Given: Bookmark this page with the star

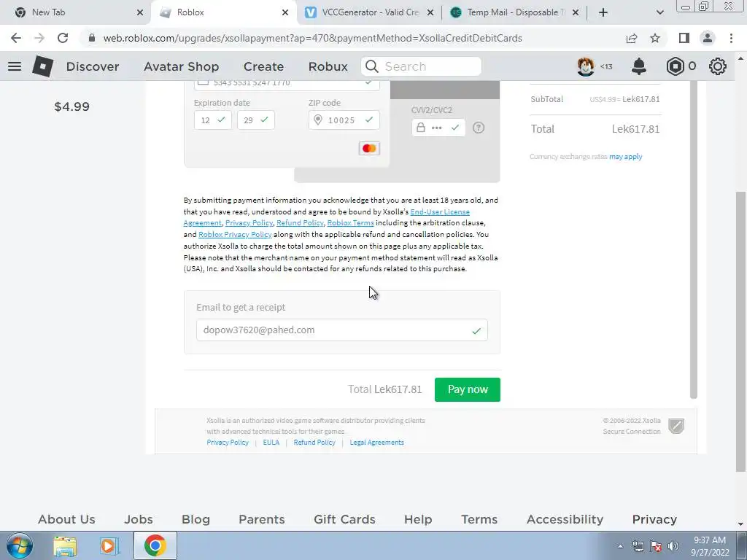Looking at the screenshot, I should tap(655, 38).
